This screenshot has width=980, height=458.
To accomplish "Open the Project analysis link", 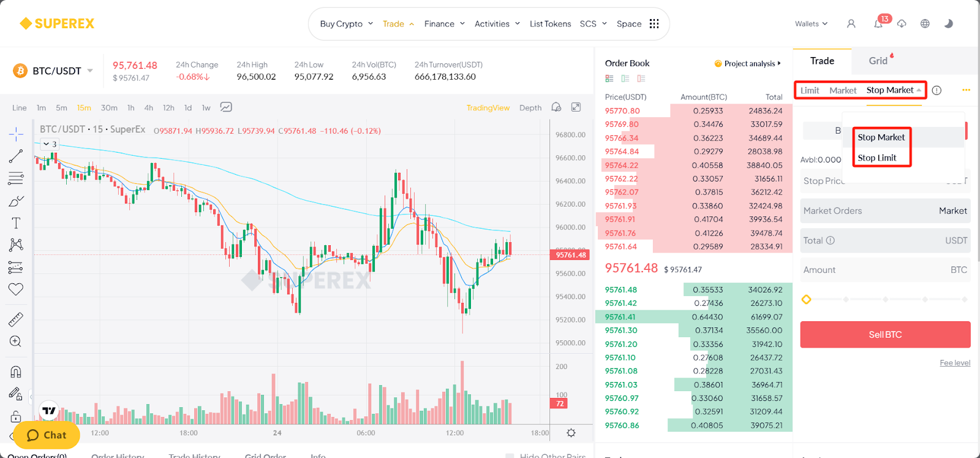I will pyautogui.click(x=748, y=64).
